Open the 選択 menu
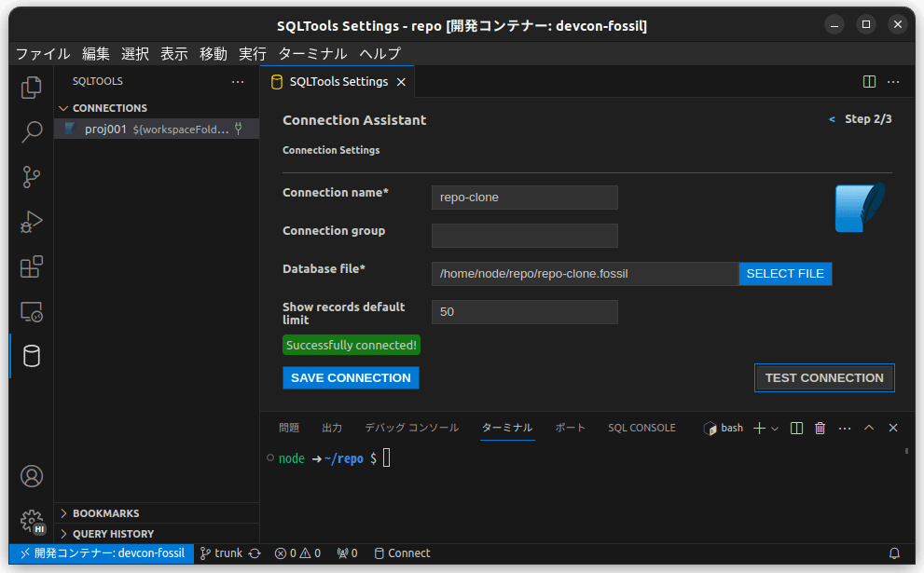 [135, 54]
